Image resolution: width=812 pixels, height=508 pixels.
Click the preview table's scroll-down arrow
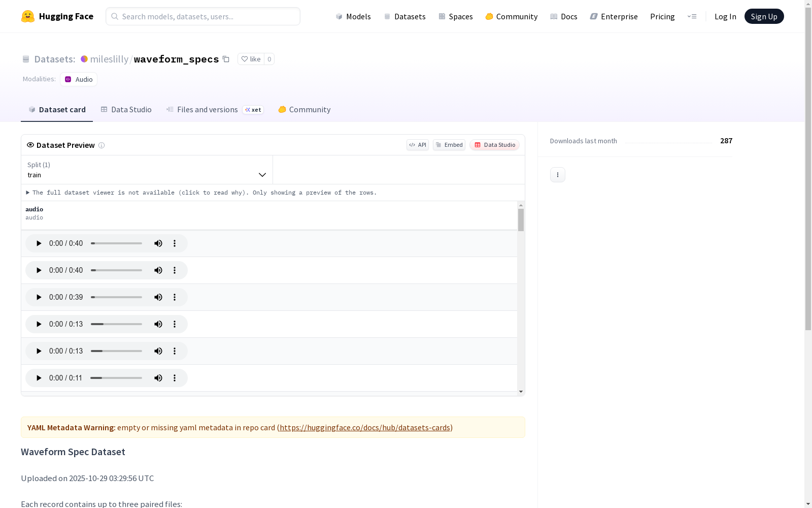tap(521, 392)
